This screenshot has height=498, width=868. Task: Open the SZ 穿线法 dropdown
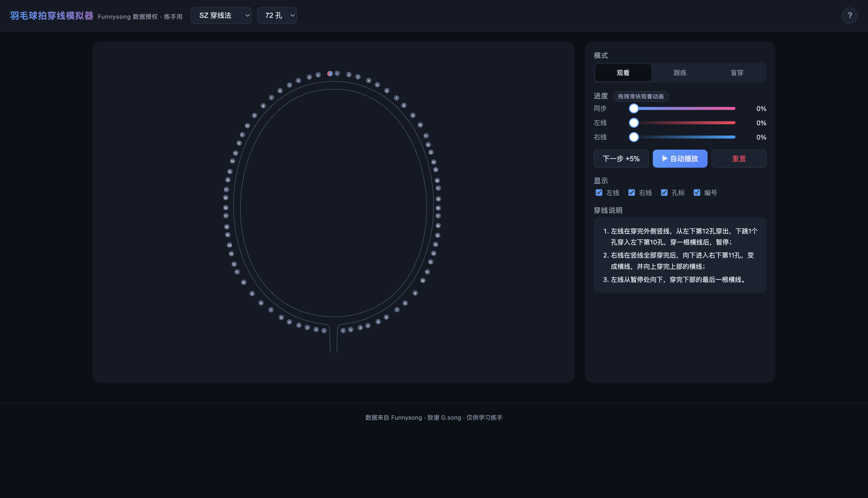pyautogui.click(x=221, y=15)
